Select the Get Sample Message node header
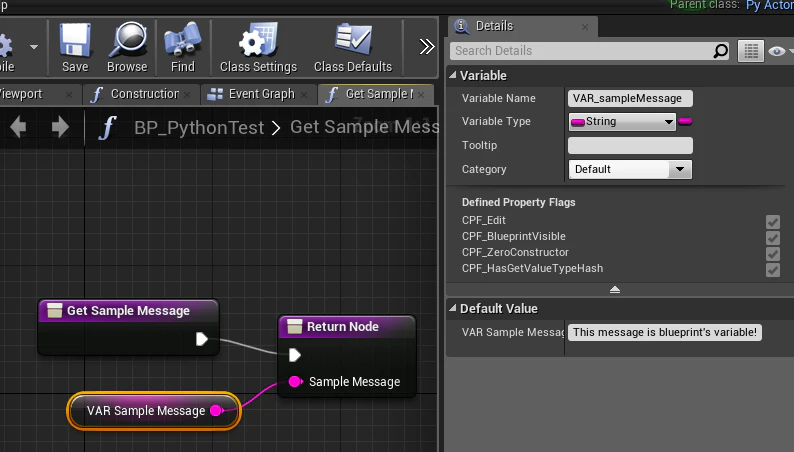The width and height of the screenshot is (794, 452). pyautogui.click(x=129, y=310)
